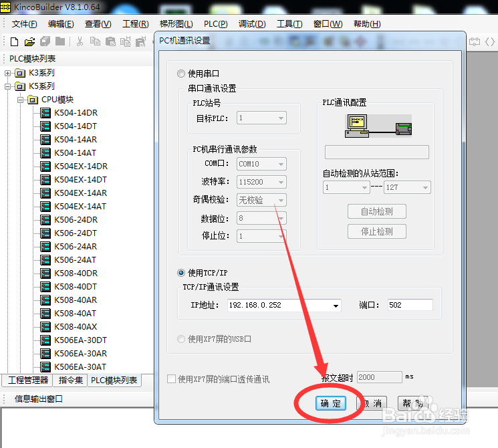This screenshot has height=448, width=498.
Task: Click the 自动检测 auto-detect button
Action: point(377,211)
